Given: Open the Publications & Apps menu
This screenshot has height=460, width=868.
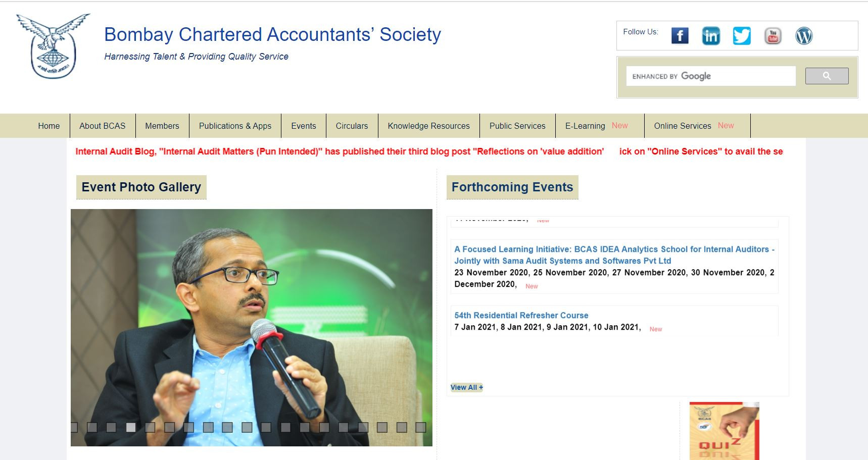Looking at the screenshot, I should (235, 126).
